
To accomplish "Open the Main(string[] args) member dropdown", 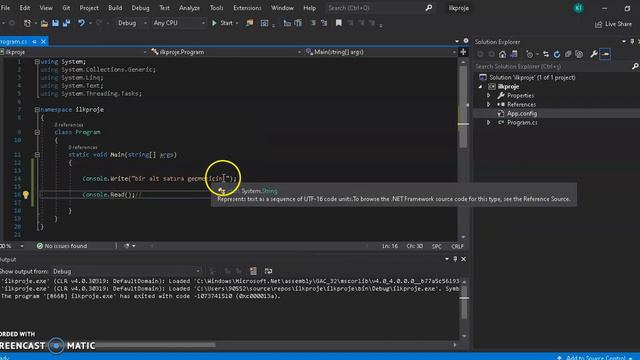I will (x=380, y=52).
